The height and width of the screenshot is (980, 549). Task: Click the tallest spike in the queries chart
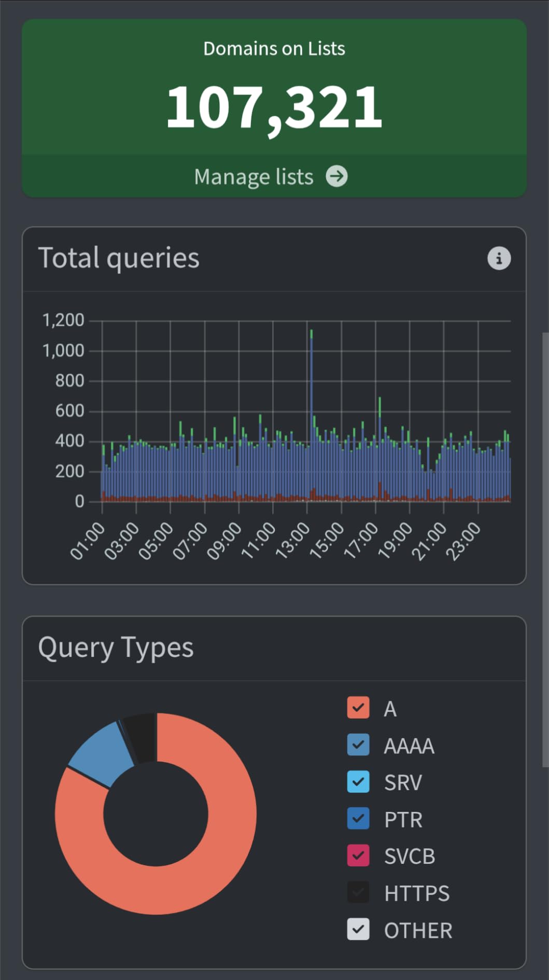311,415
